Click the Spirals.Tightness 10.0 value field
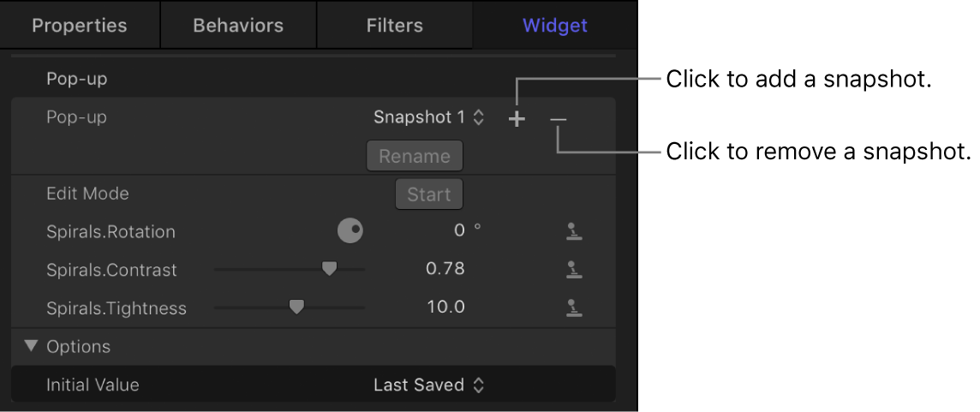Image resolution: width=980 pixels, height=412 pixels. coord(445,307)
